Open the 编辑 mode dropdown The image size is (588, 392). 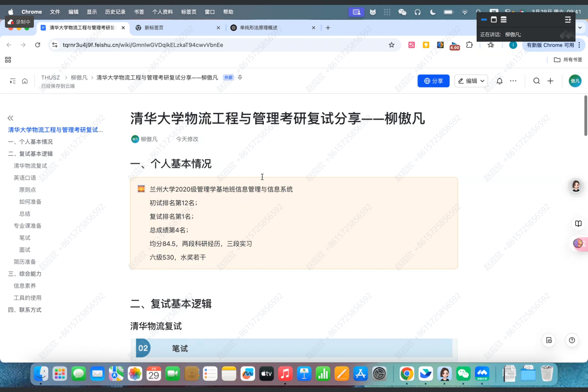[x=471, y=81]
